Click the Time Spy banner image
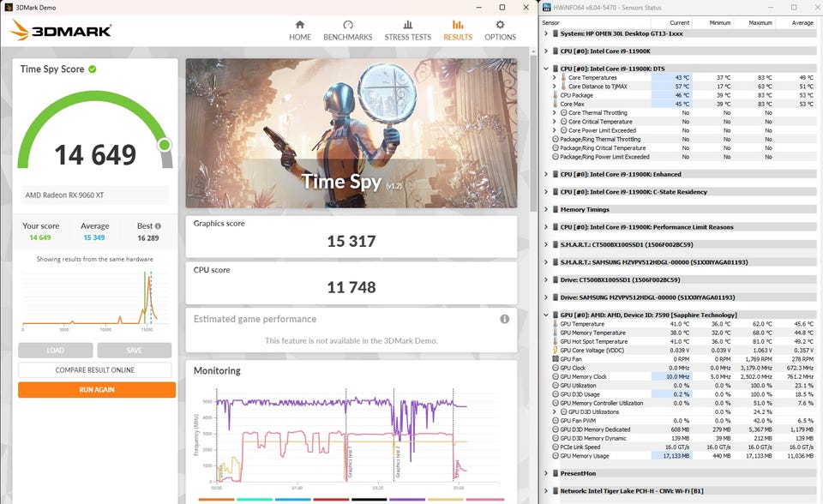The width and height of the screenshot is (823, 504). (x=351, y=133)
